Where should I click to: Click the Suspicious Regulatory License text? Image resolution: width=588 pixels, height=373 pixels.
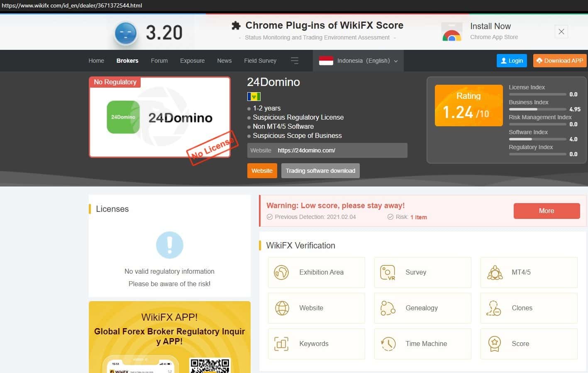(298, 118)
